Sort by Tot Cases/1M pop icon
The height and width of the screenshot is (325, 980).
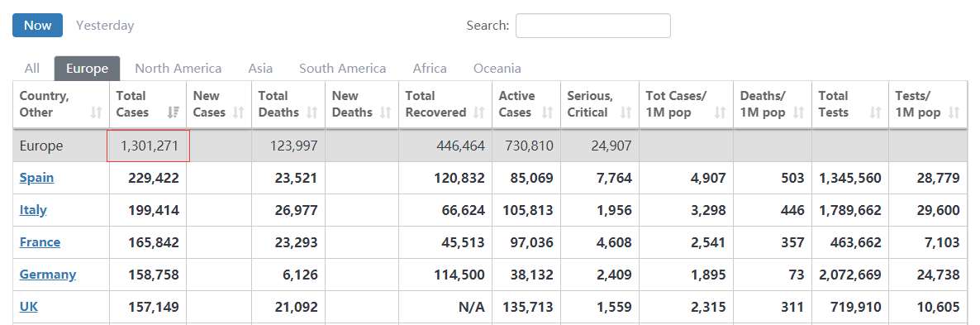(x=720, y=112)
